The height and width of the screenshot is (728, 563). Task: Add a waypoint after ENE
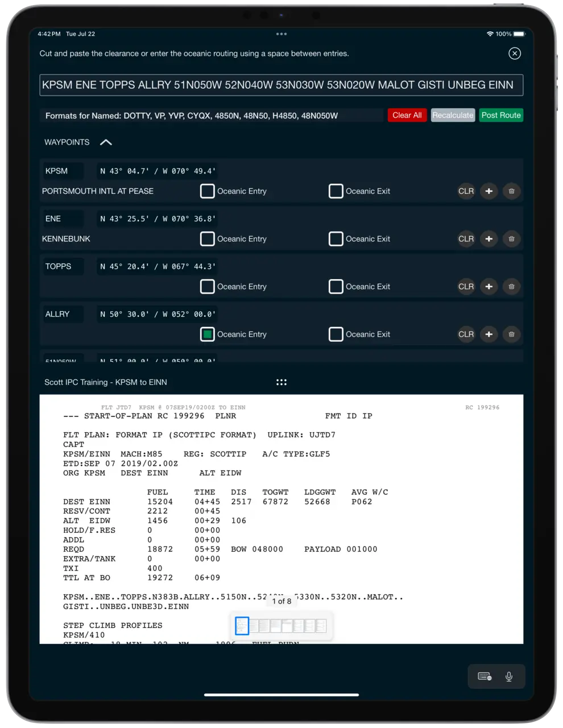pyautogui.click(x=489, y=239)
